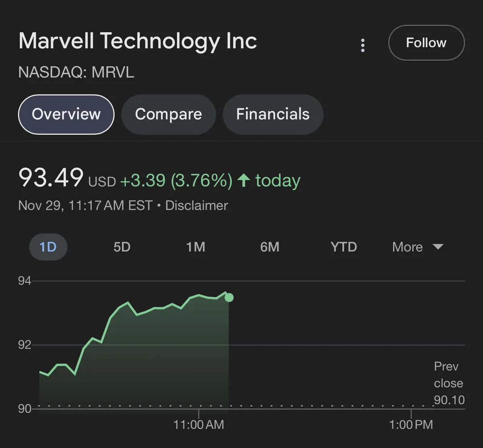Open the Disclaimer link
Viewport: 483px width, 448px height.
tap(196, 206)
